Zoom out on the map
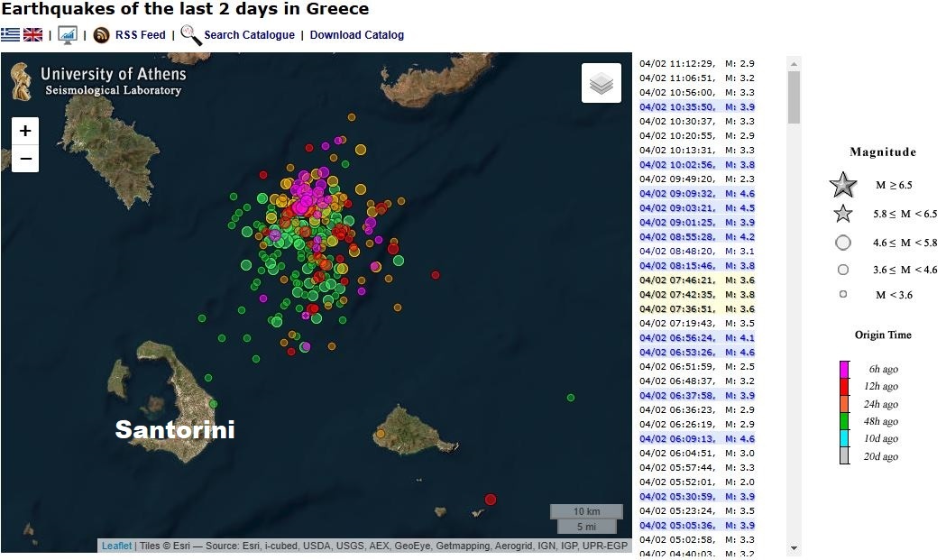Viewport: 946px width, 560px height. pos(25,159)
